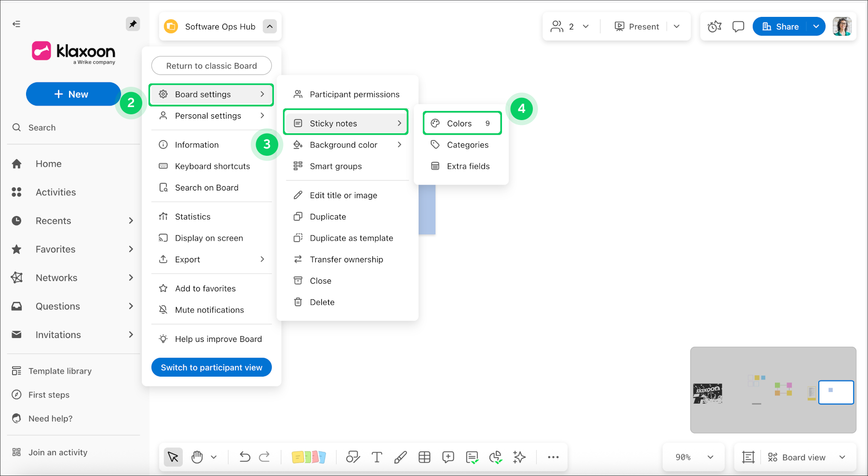Open the timer stopwatch tool
Screen dimensions: 868x476
point(714,27)
